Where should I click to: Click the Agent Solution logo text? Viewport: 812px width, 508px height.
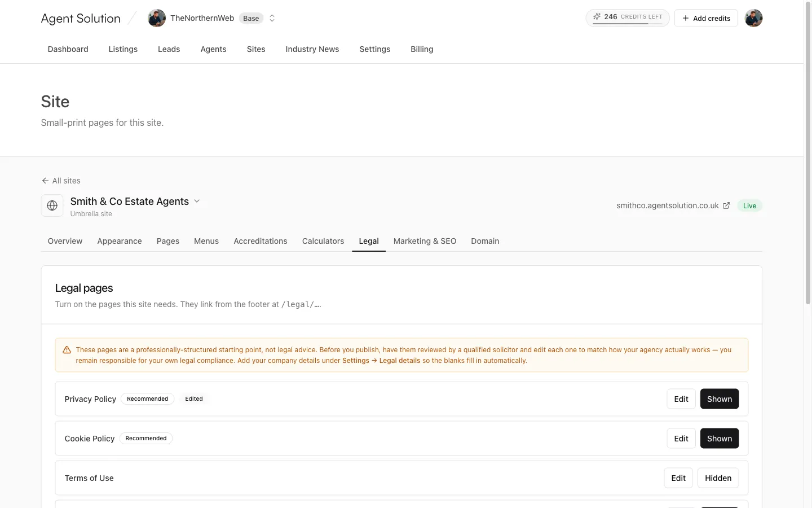[x=81, y=18]
